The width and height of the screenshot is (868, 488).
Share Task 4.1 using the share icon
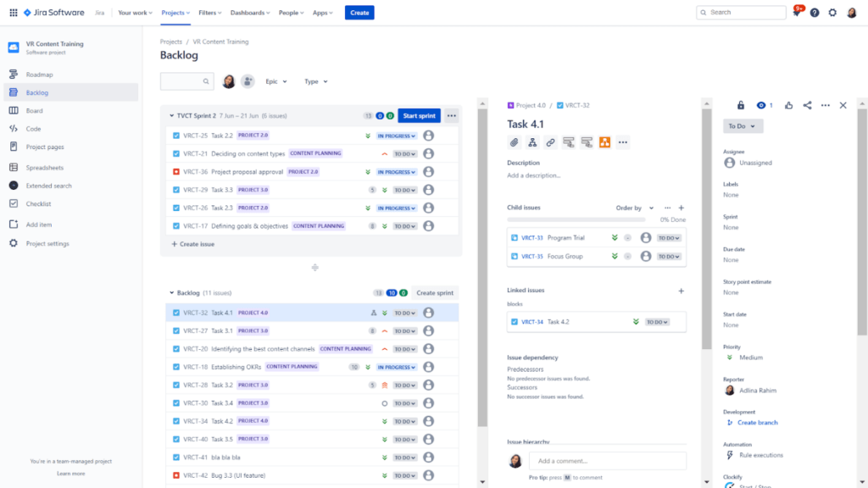click(x=810, y=105)
